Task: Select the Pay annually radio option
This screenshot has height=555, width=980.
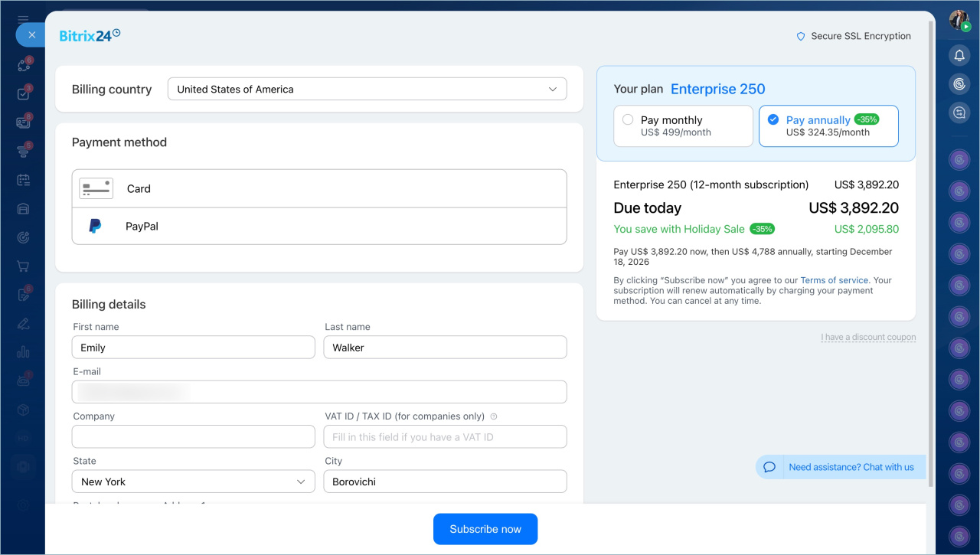Action: pyautogui.click(x=773, y=119)
